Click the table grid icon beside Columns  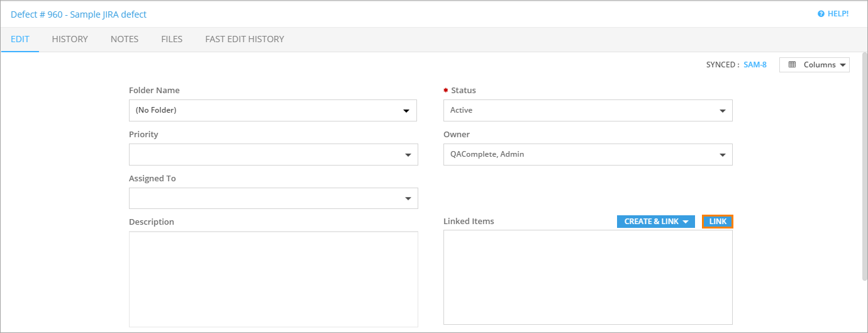[x=793, y=65]
